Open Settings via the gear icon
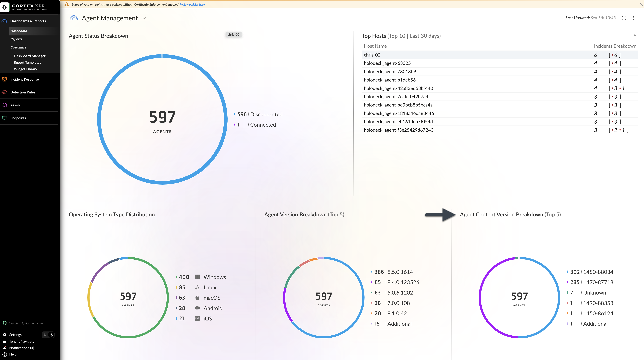 [x=4, y=334]
